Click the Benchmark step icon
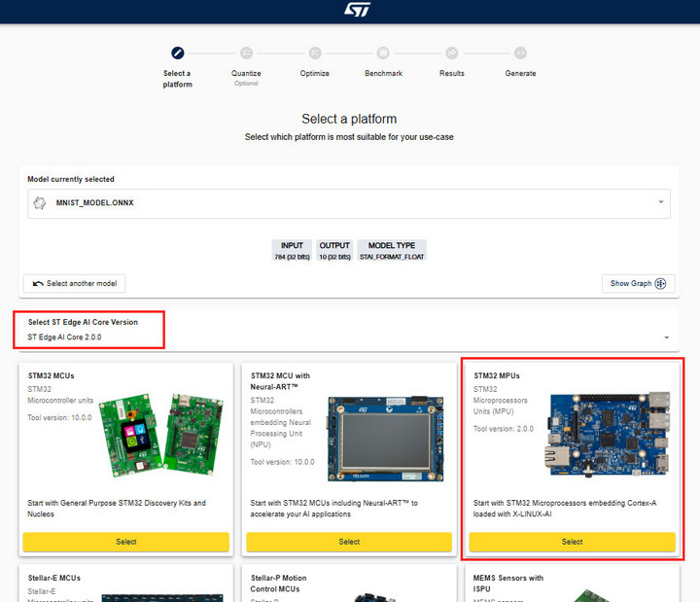 pyautogui.click(x=383, y=53)
